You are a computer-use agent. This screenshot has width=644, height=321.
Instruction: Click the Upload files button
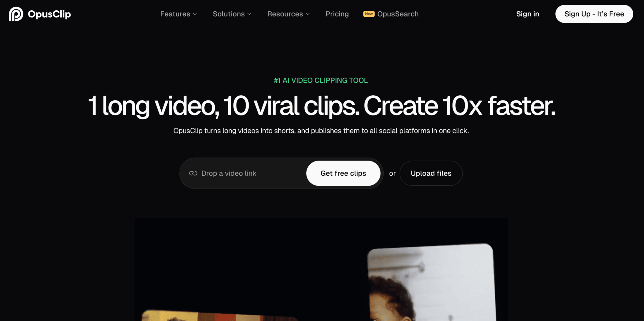(x=431, y=173)
